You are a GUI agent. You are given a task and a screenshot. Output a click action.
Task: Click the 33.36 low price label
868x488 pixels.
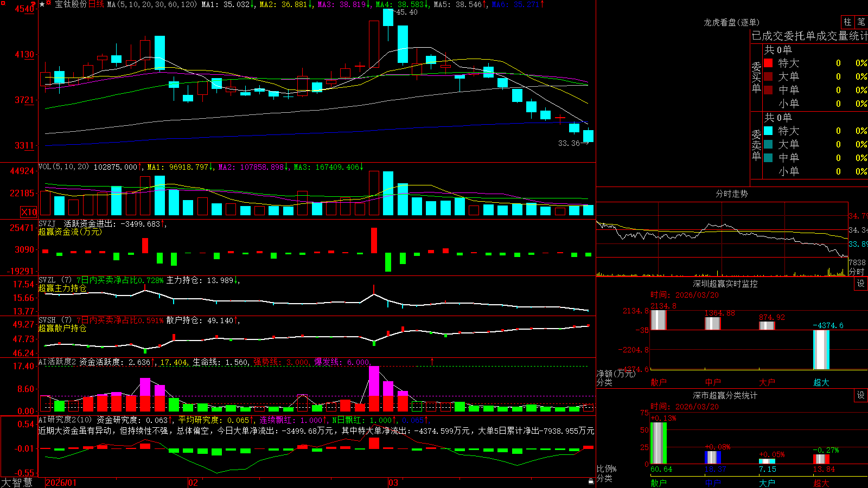569,143
